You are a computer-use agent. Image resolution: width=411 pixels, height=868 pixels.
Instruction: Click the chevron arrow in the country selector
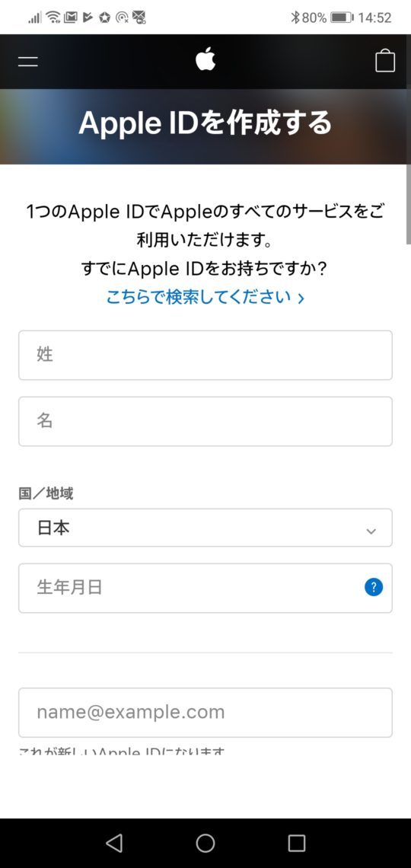click(x=371, y=531)
